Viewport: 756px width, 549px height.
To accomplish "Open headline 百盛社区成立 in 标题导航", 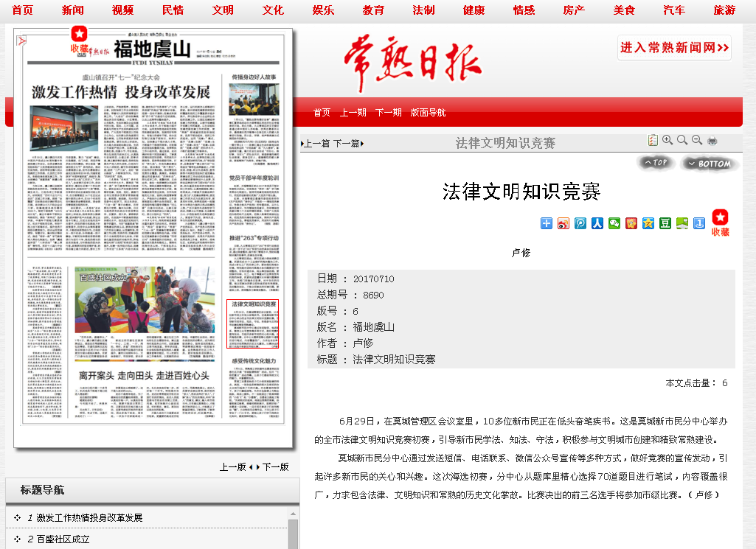I will (63, 539).
